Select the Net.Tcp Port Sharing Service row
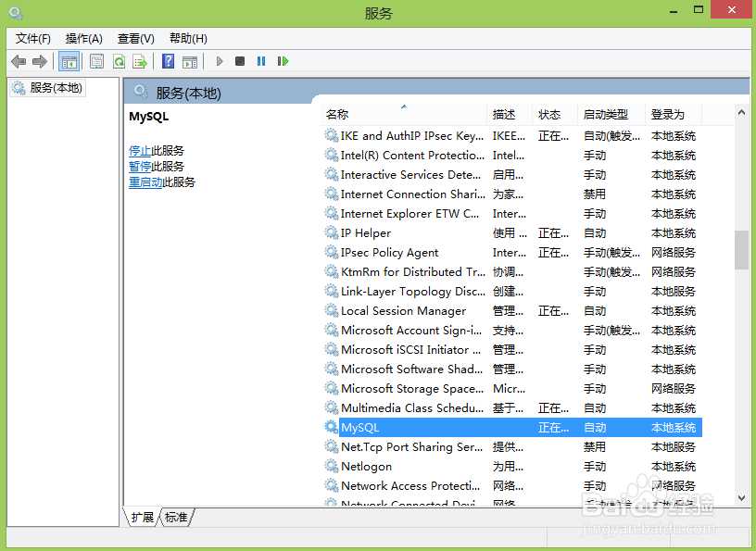This screenshot has height=551, width=756. coord(512,447)
